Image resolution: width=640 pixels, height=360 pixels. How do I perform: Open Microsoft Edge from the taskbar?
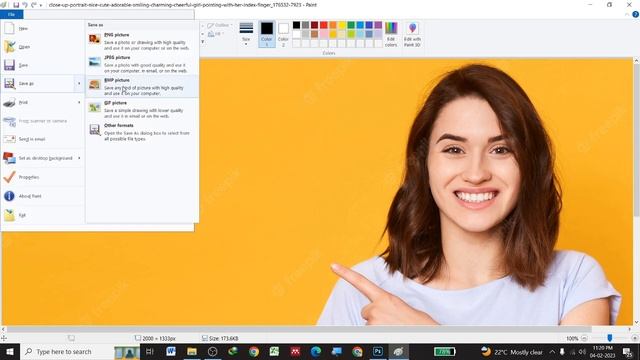316,351
